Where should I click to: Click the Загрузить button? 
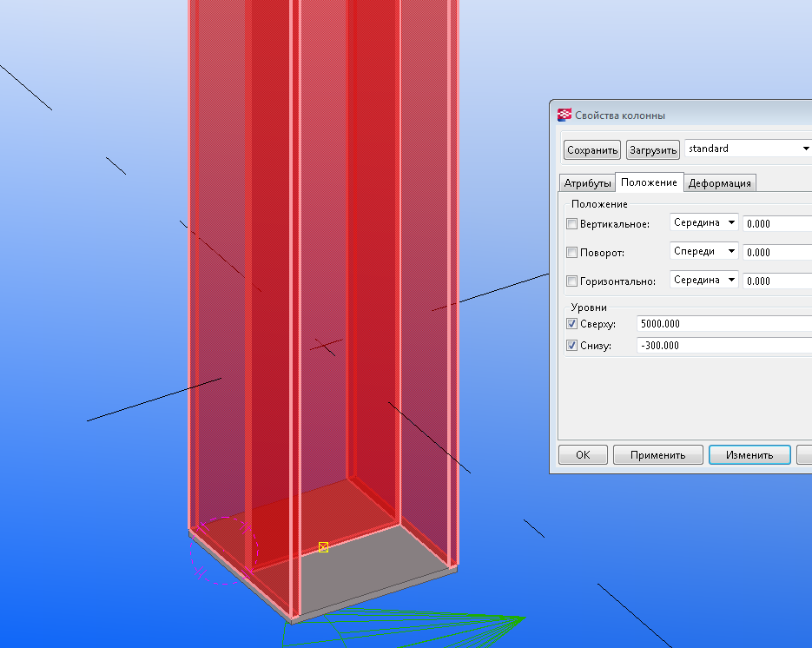652,150
